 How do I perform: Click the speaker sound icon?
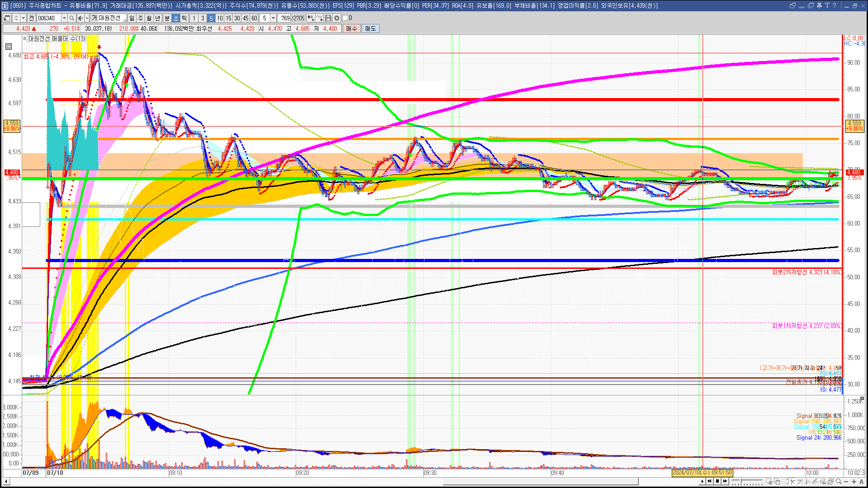click(80, 18)
